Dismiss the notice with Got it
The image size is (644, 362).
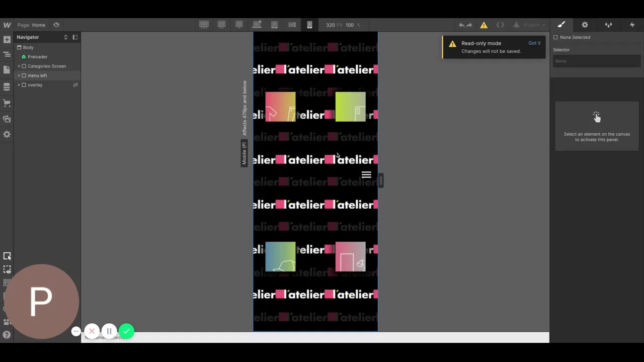[534, 43]
